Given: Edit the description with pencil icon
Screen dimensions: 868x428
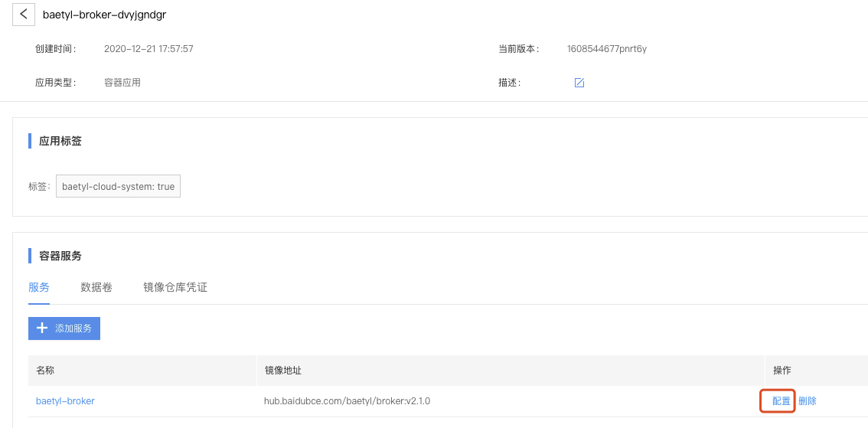Looking at the screenshot, I should pos(579,83).
